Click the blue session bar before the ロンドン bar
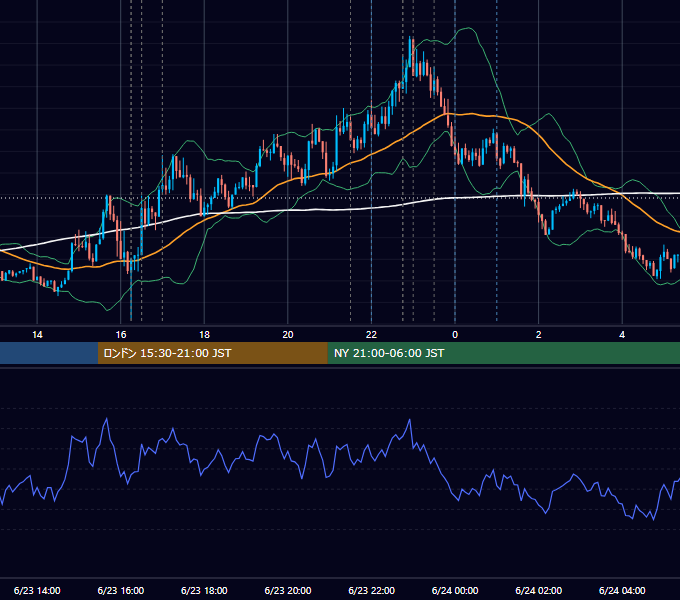 click(49, 353)
